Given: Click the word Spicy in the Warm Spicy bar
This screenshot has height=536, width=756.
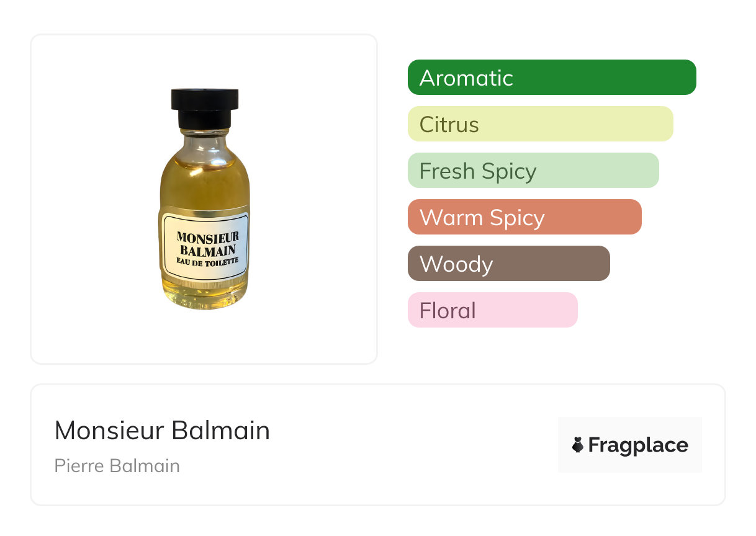Looking at the screenshot, I should (x=517, y=218).
